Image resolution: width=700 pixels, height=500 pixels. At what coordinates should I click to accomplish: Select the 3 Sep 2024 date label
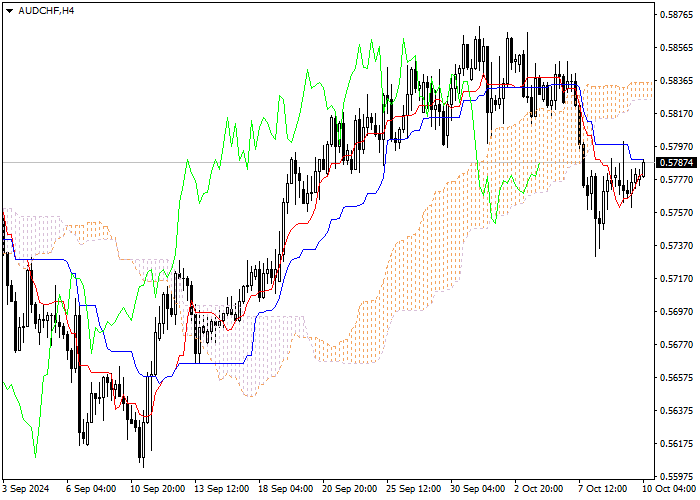pos(26,489)
